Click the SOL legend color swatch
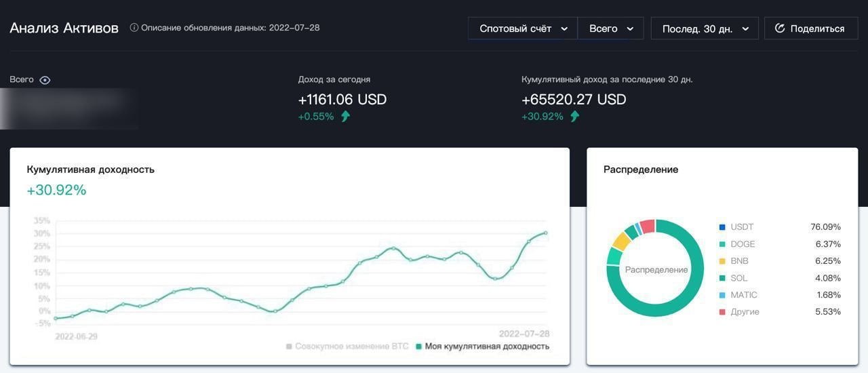Viewport: 868px width, 373px height. click(x=722, y=278)
